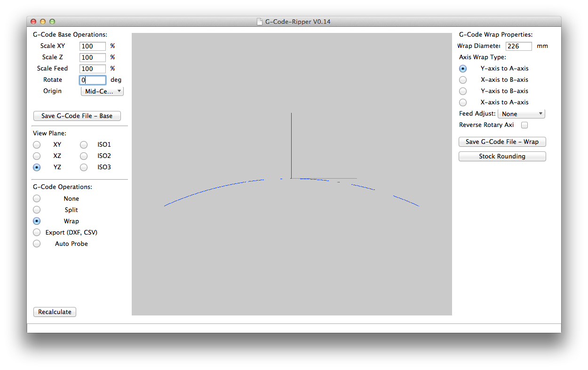The height and width of the screenshot is (370, 588).
Task: Select Export (DXF, CSV) operation
Action: click(37, 233)
